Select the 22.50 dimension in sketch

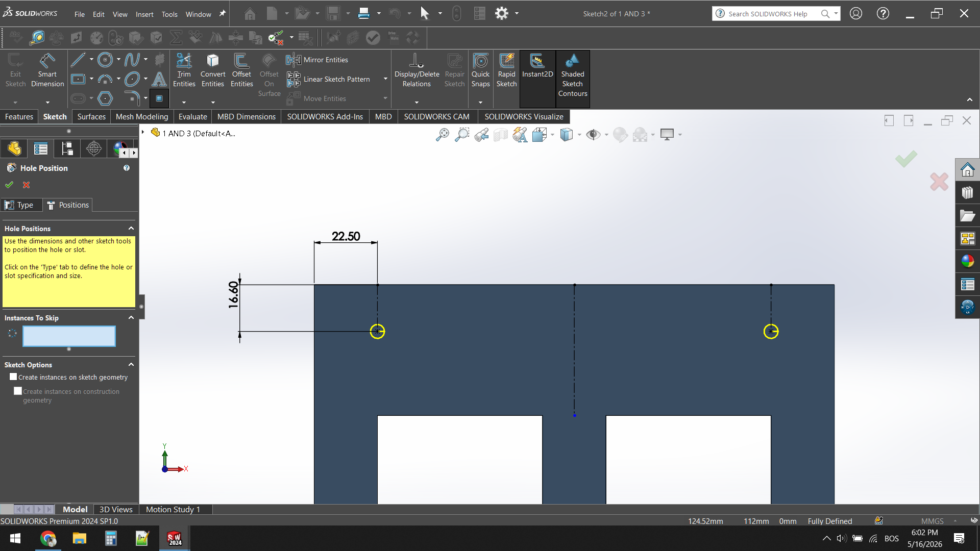pyautogui.click(x=346, y=236)
